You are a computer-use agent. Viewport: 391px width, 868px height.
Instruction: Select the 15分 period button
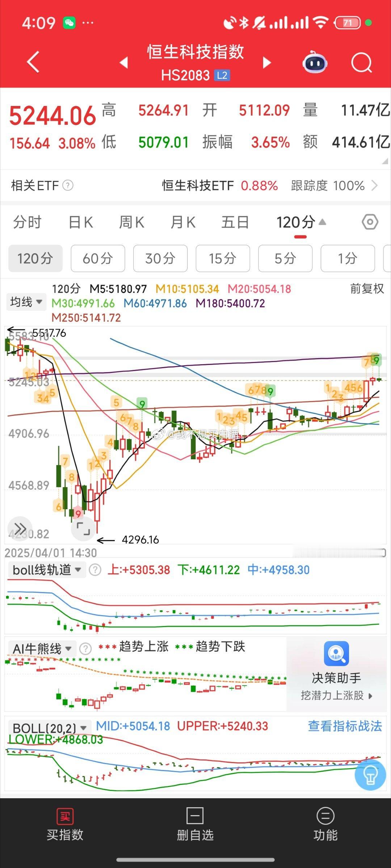point(223,258)
